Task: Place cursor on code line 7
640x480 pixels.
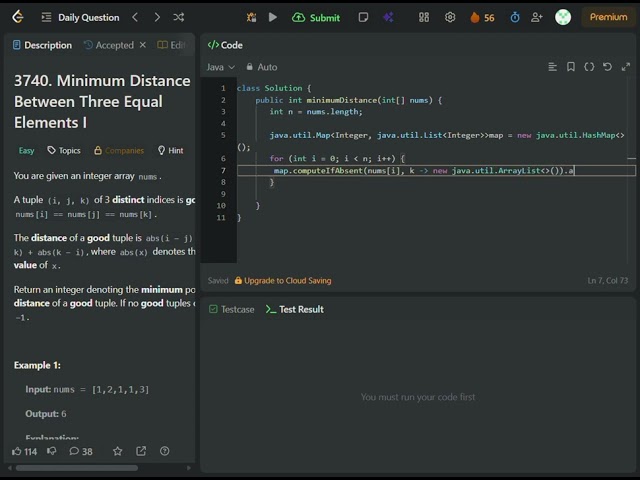Action: point(436,171)
